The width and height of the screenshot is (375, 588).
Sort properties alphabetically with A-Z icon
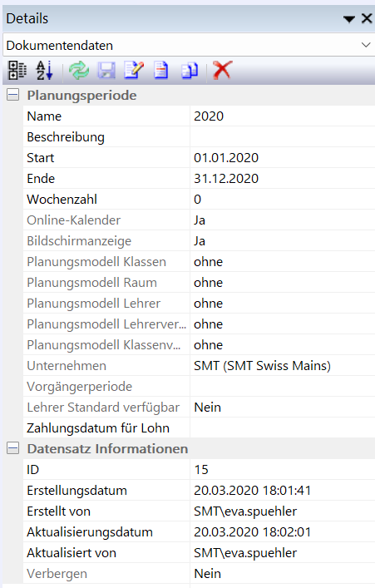pyautogui.click(x=44, y=70)
